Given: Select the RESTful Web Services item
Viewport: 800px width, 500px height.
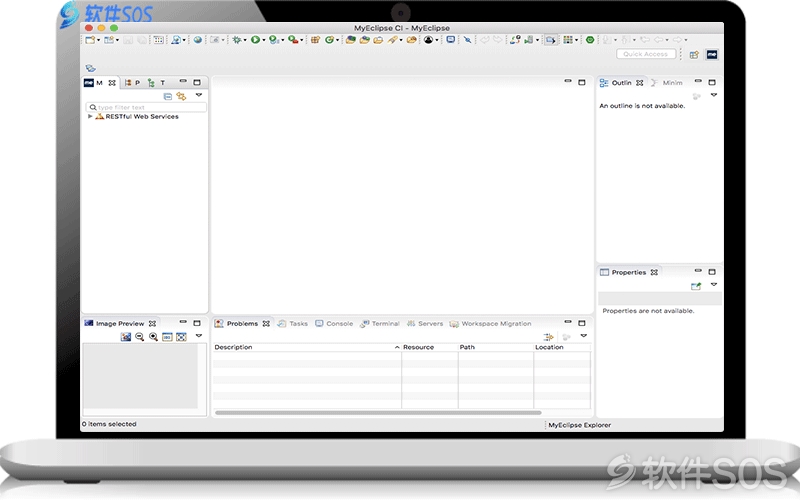Looking at the screenshot, I should 142,116.
